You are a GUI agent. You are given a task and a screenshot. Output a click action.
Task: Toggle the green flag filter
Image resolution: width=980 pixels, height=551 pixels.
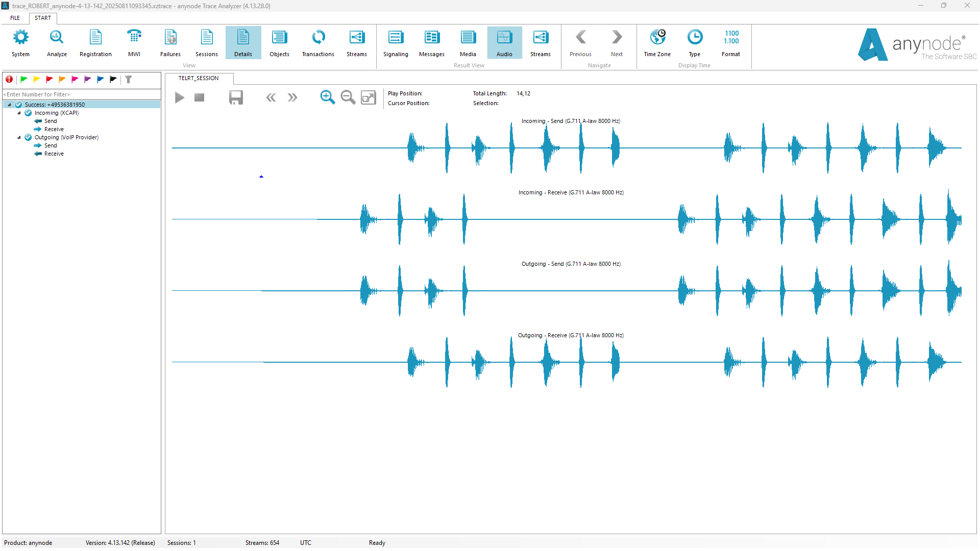point(23,79)
